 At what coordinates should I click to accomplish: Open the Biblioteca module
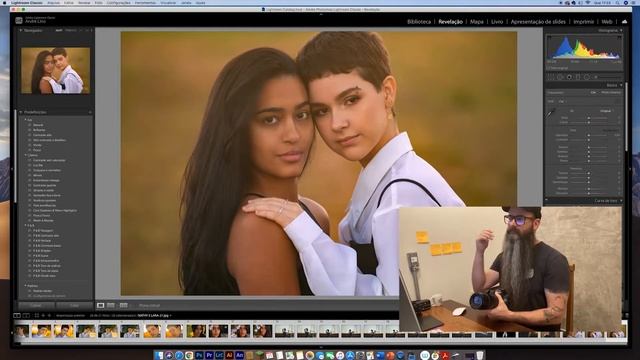419,22
